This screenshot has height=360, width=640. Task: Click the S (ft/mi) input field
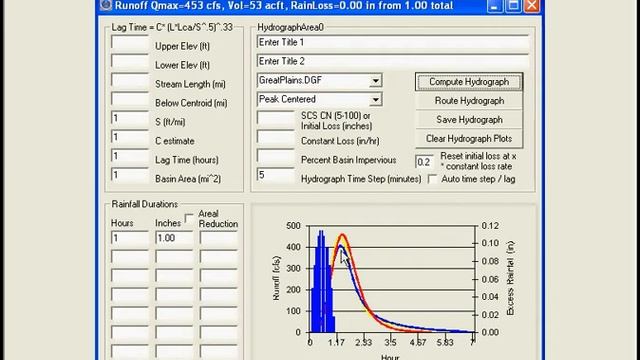(x=130, y=118)
